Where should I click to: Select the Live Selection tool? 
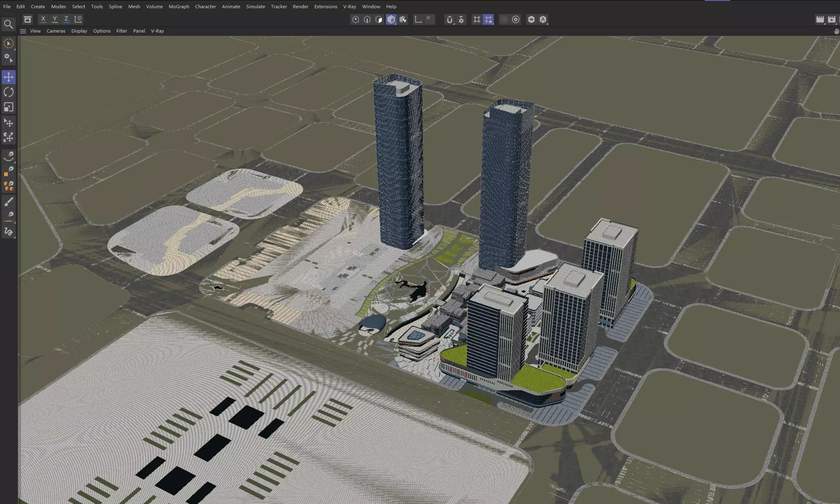click(8, 43)
